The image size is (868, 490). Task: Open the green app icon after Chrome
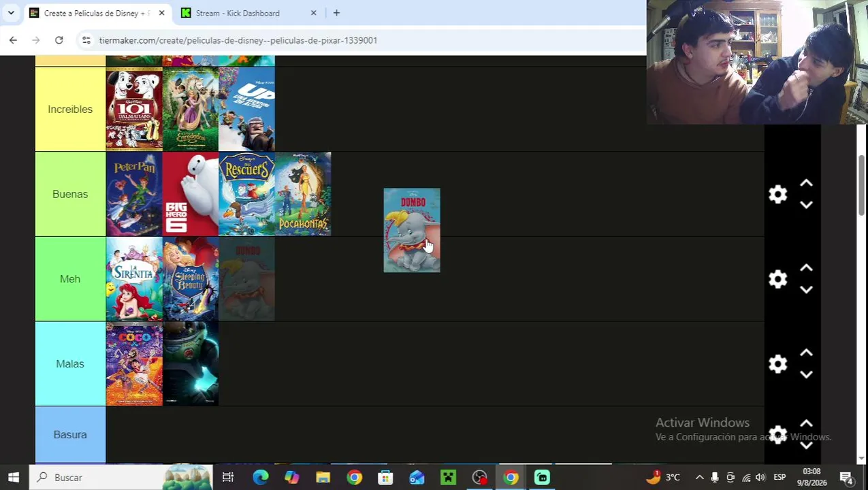(542, 477)
